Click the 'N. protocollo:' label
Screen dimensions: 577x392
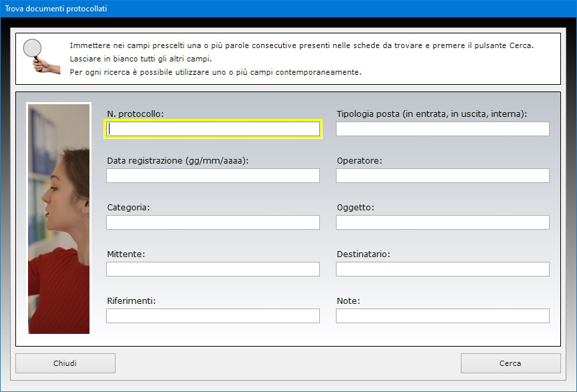click(x=136, y=114)
